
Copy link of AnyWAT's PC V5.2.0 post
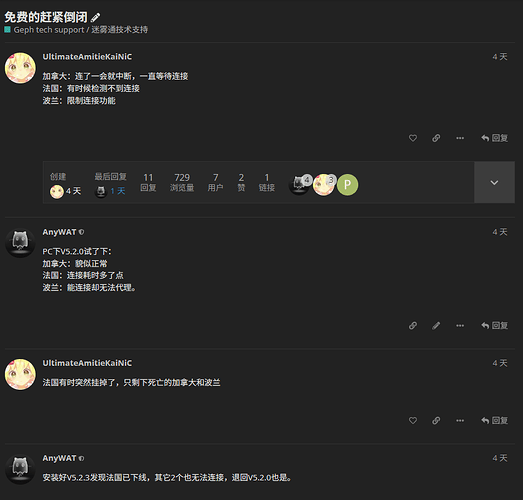pos(413,325)
